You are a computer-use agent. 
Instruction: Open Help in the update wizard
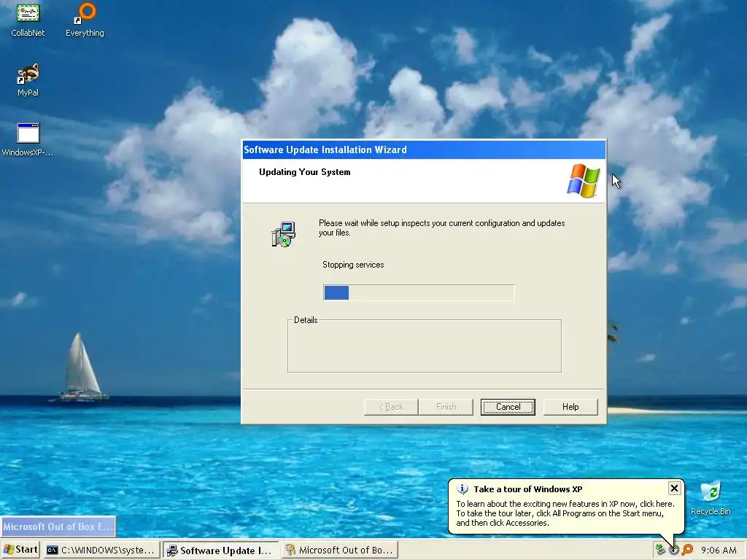pyautogui.click(x=570, y=407)
